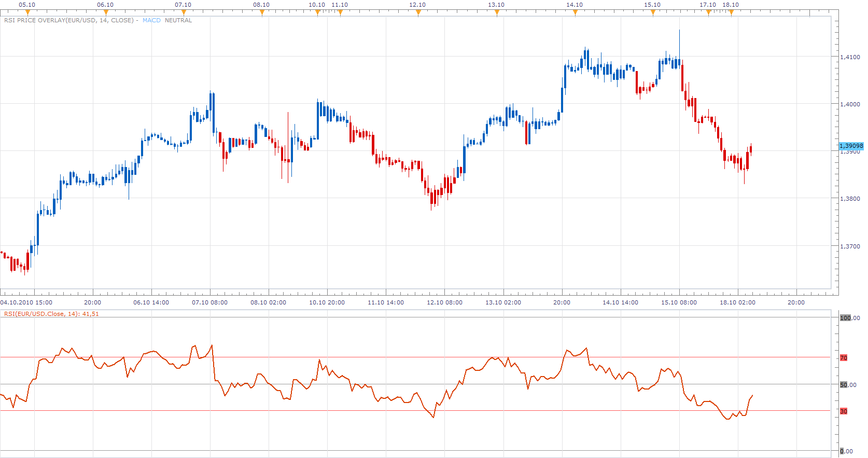The width and height of the screenshot is (868, 458).
Task: Select the RSI overbought level 70 tag
Action: [x=844, y=358]
